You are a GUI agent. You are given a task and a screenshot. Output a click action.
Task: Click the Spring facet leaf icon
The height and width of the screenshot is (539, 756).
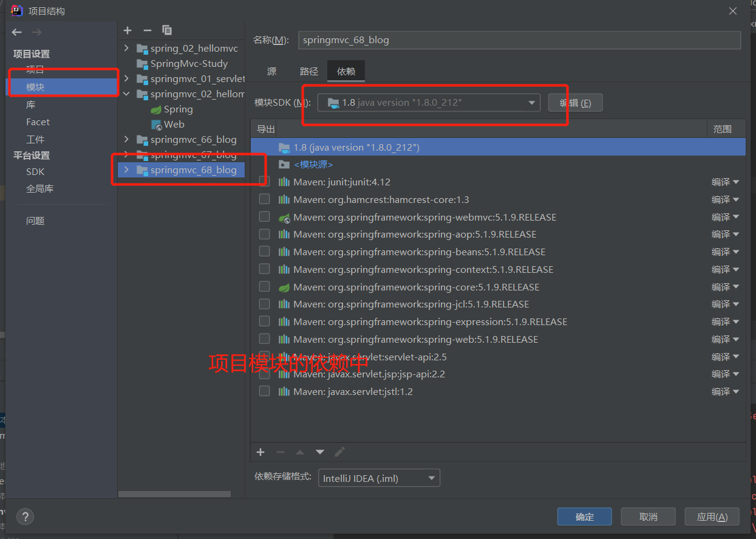pyautogui.click(x=156, y=109)
